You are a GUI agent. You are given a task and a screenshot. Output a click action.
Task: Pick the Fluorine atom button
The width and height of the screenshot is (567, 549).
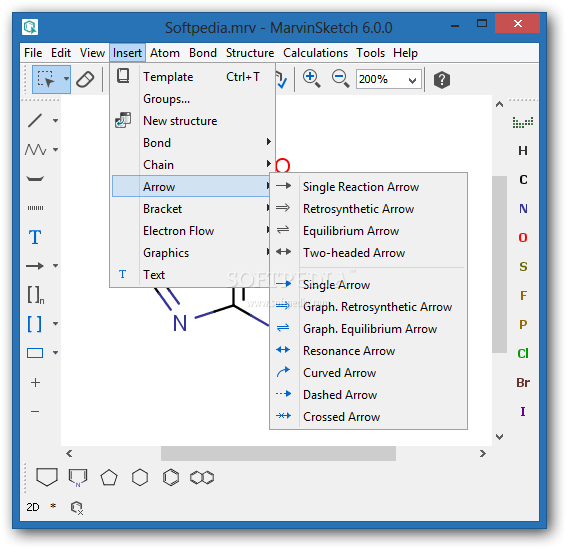pyautogui.click(x=523, y=295)
